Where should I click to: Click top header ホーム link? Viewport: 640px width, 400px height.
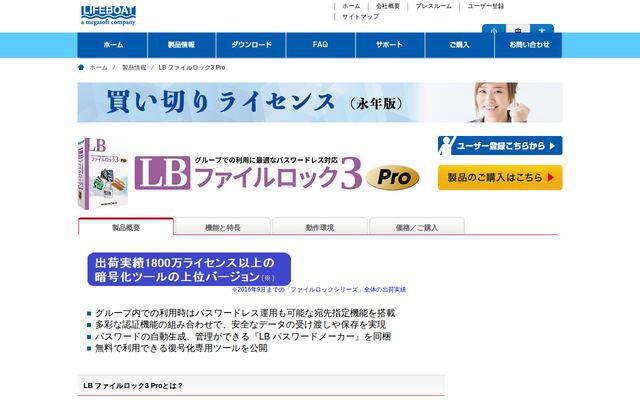(x=351, y=6)
